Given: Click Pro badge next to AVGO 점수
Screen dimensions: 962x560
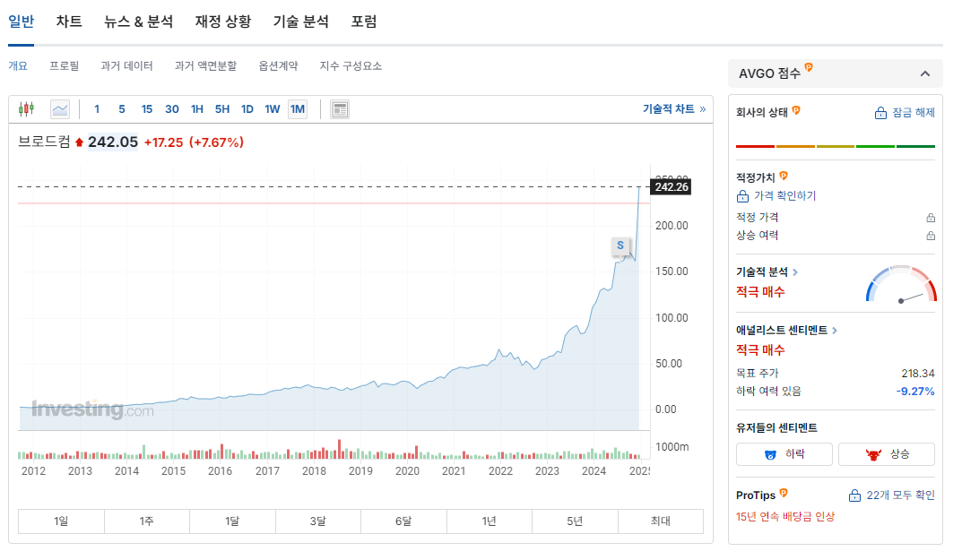Looking at the screenshot, I should tap(809, 67).
